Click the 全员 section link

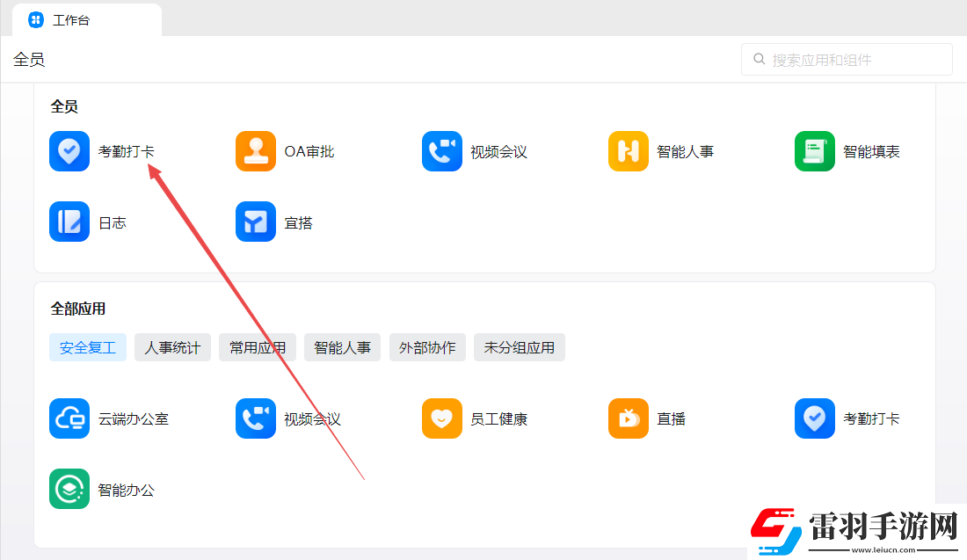[29, 59]
